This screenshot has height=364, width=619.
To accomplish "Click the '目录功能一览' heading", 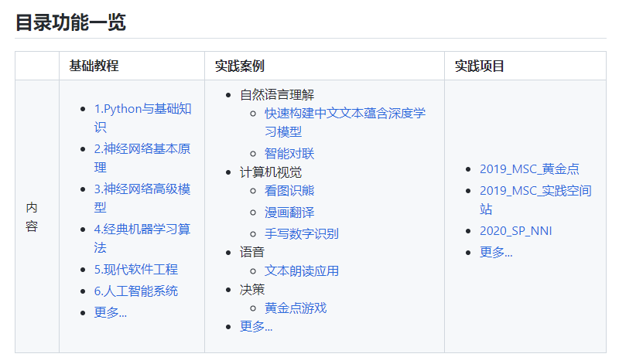I will point(70,22).
